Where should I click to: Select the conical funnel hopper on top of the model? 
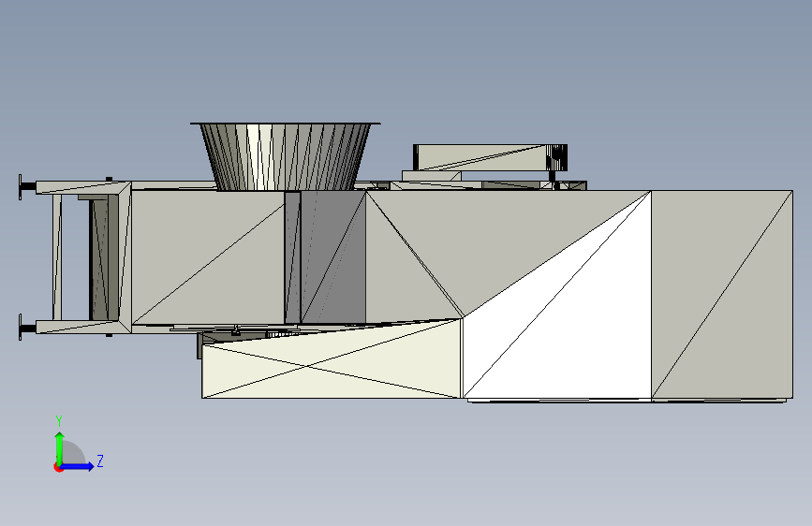tap(286, 156)
